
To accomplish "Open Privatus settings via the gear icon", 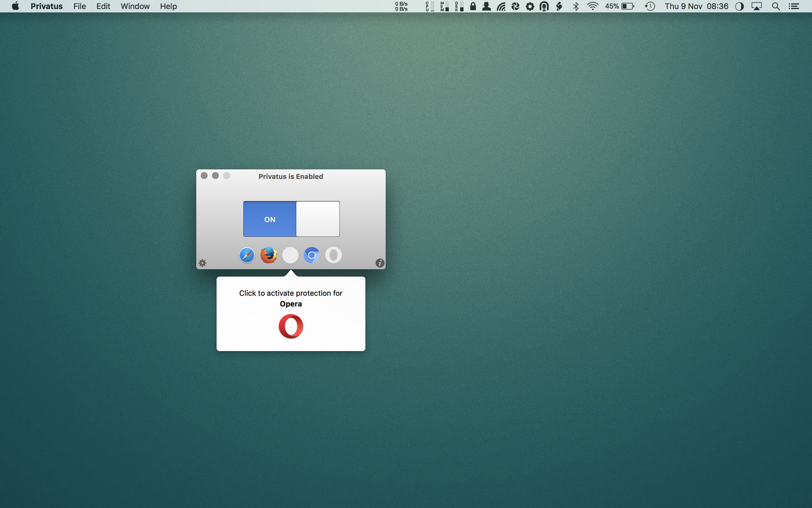I will [202, 263].
